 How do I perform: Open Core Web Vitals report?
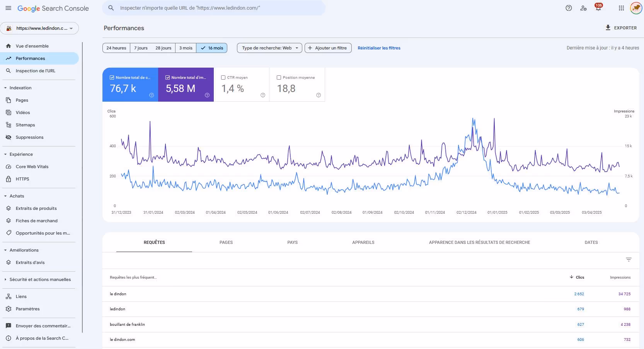click(x=40, y=167)
